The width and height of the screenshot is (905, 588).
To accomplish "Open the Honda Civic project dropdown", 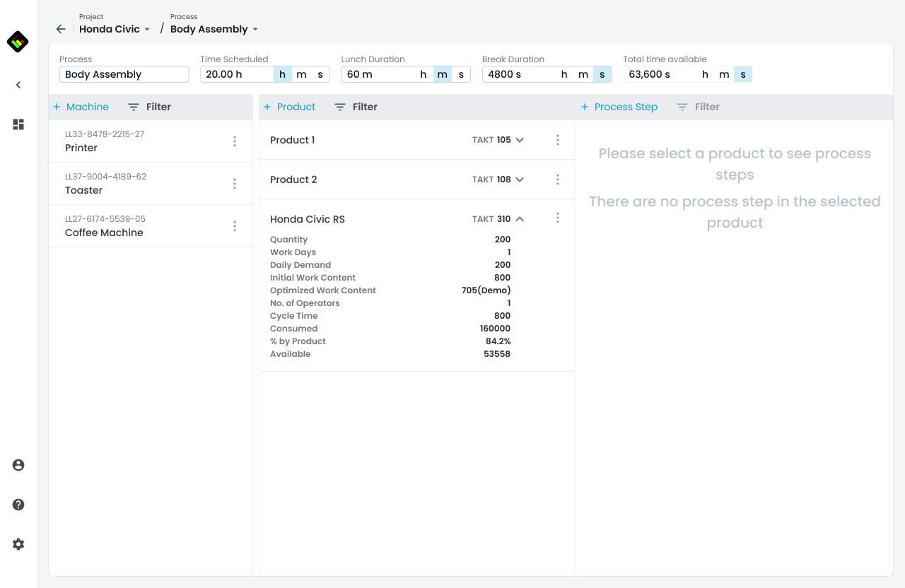I will (115, 29).
